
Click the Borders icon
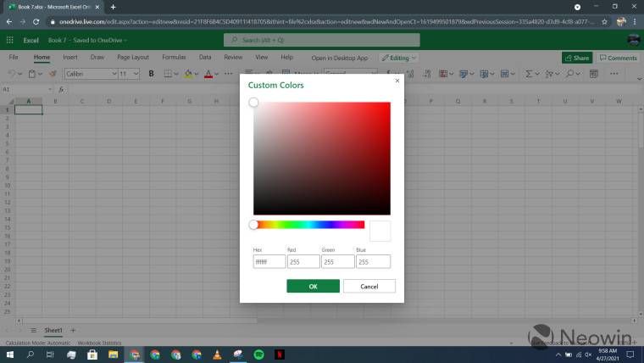168,74
